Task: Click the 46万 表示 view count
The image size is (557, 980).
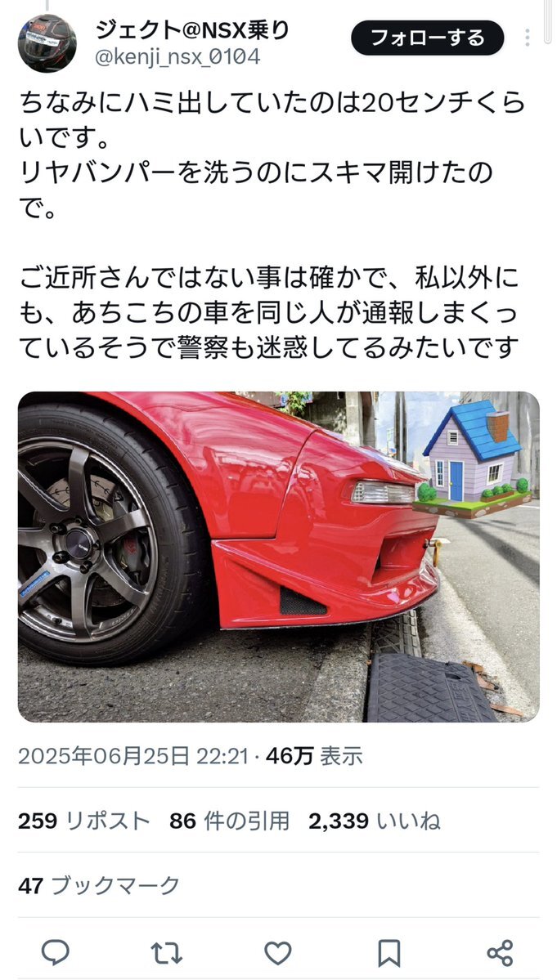Action: pyautogui.click(x=314, y=756)
